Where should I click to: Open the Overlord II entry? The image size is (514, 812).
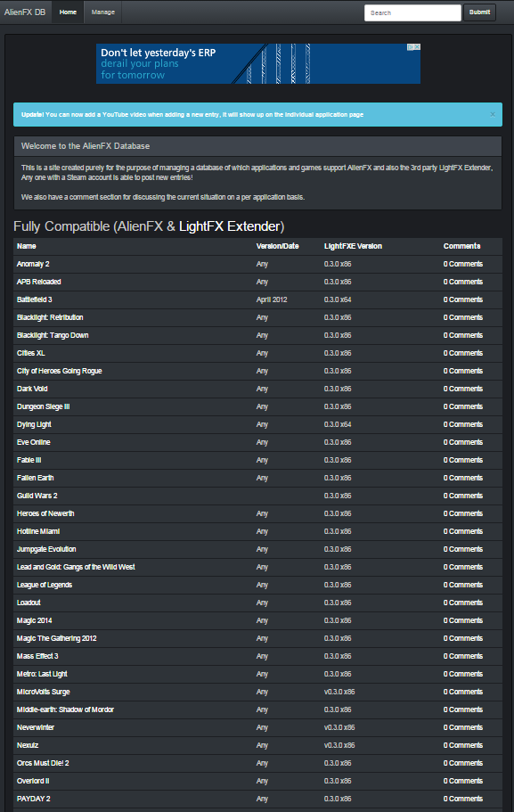point(33,781)
